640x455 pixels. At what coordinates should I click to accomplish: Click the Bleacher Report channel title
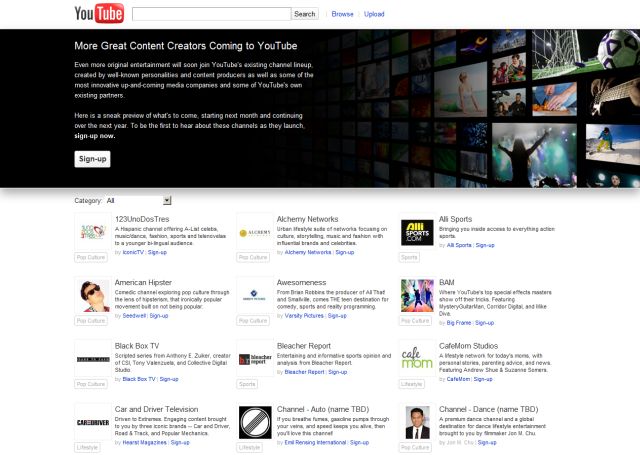coord(304,346)
